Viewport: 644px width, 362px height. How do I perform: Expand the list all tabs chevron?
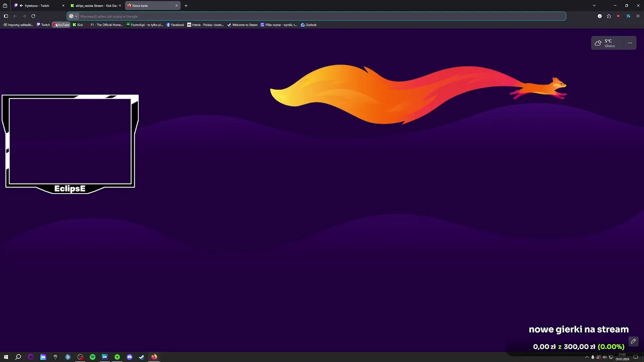click(x=594, y=6)
